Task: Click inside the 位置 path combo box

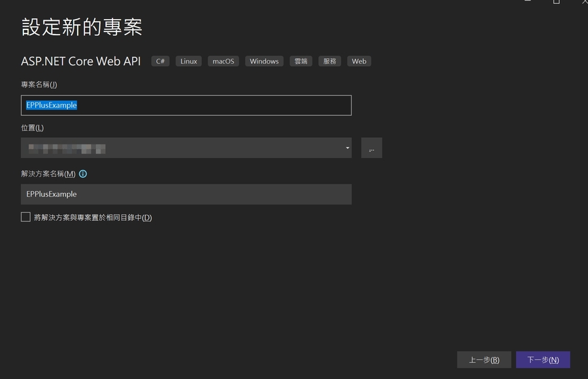Action: pos(183,148)
